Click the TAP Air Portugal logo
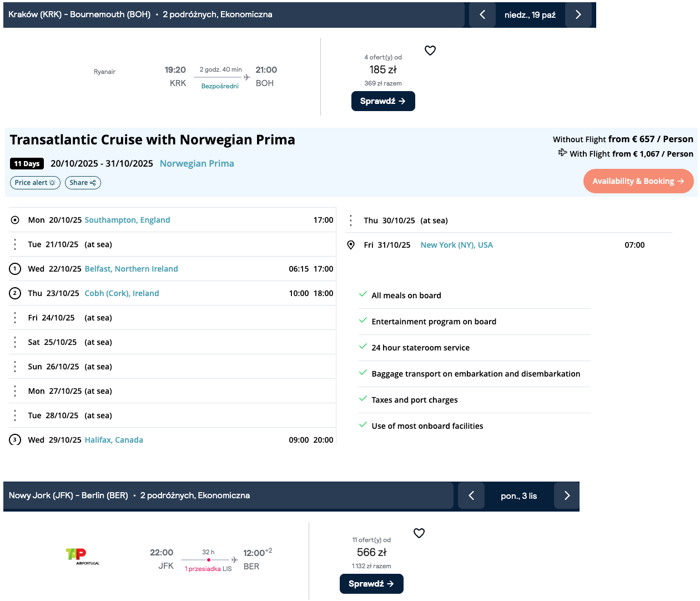 click(x=83, y=556)
